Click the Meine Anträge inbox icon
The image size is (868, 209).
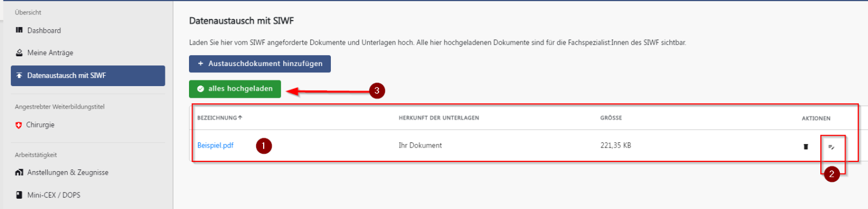click(x=19, y=53)
